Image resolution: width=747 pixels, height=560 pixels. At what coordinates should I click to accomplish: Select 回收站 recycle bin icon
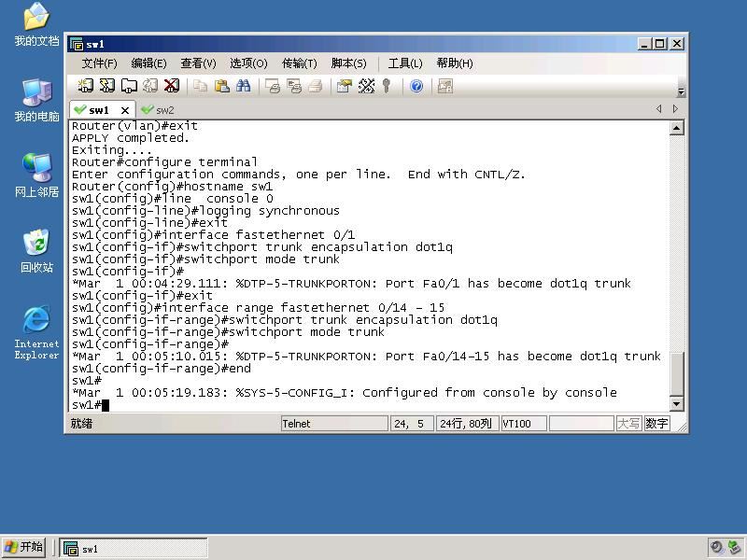coord(36,251)
